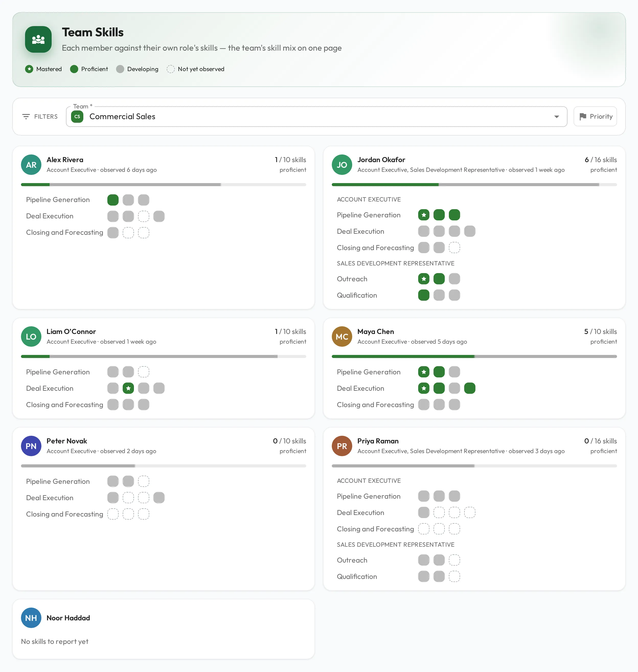638x672 pixels.
Task: Click Liam O'Connor's 'Pipeline Generation' label
Action: click(58, 372)
